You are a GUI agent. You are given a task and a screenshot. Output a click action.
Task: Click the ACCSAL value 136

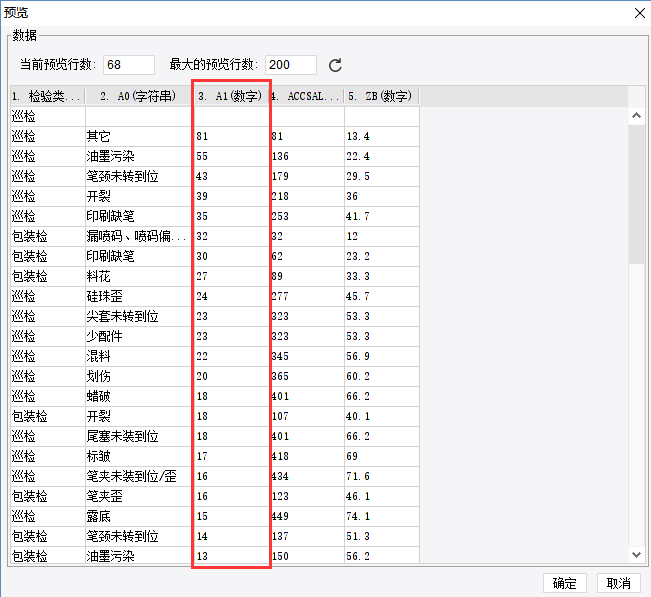[x=306, y=156]
